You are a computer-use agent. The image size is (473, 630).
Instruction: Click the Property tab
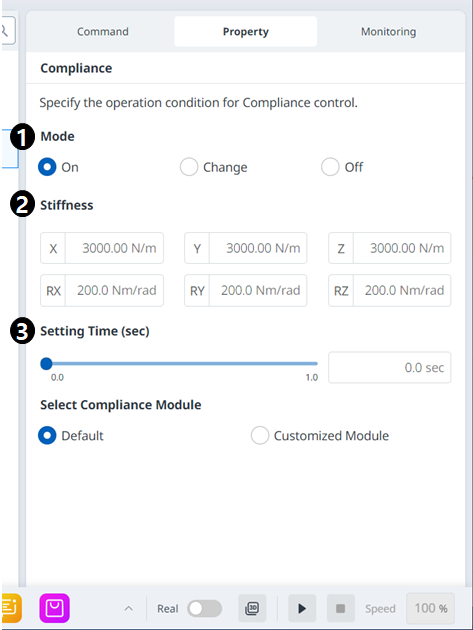point(246,31)
